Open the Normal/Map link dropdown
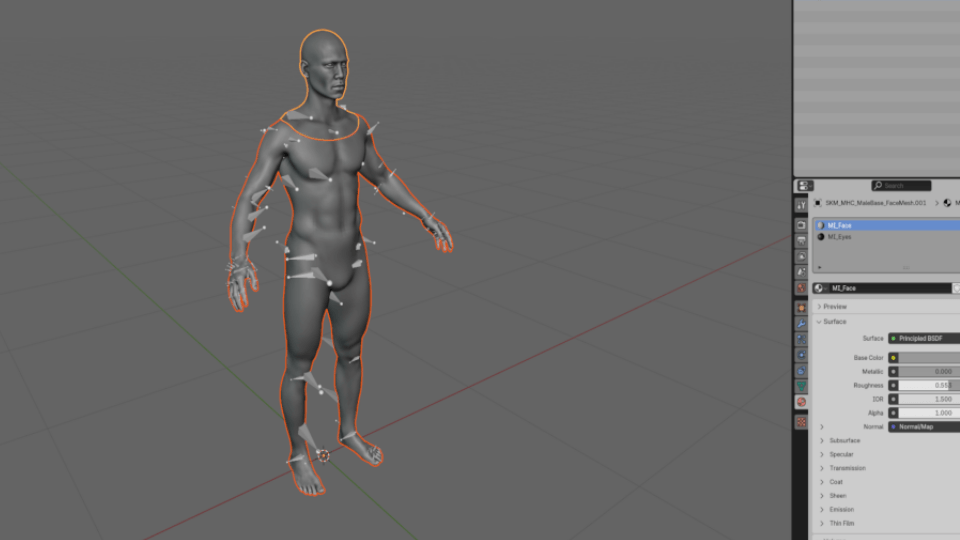This screenshot has height=540, width=960. 923,427
